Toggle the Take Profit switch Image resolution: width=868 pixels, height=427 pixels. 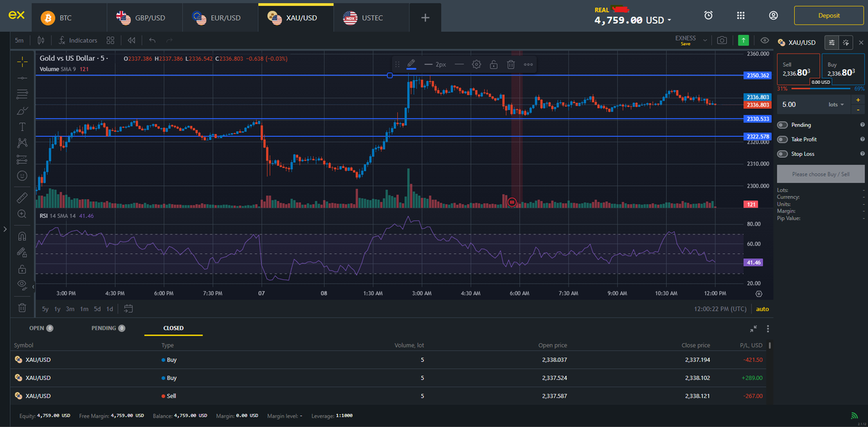tap(783, 139)
